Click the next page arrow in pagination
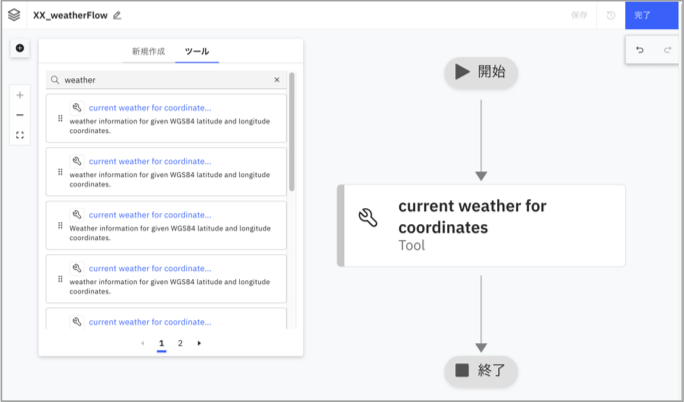Image resolution: width=684 pixels, height=402 pixels. (199, 343)
